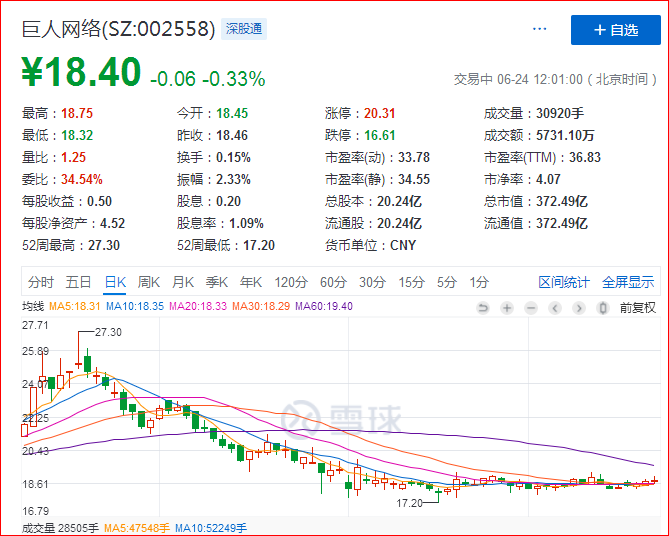The image size is (669, 536).
Task: Click the 最高 value 18.75
Action: click(x=77, y=114)
